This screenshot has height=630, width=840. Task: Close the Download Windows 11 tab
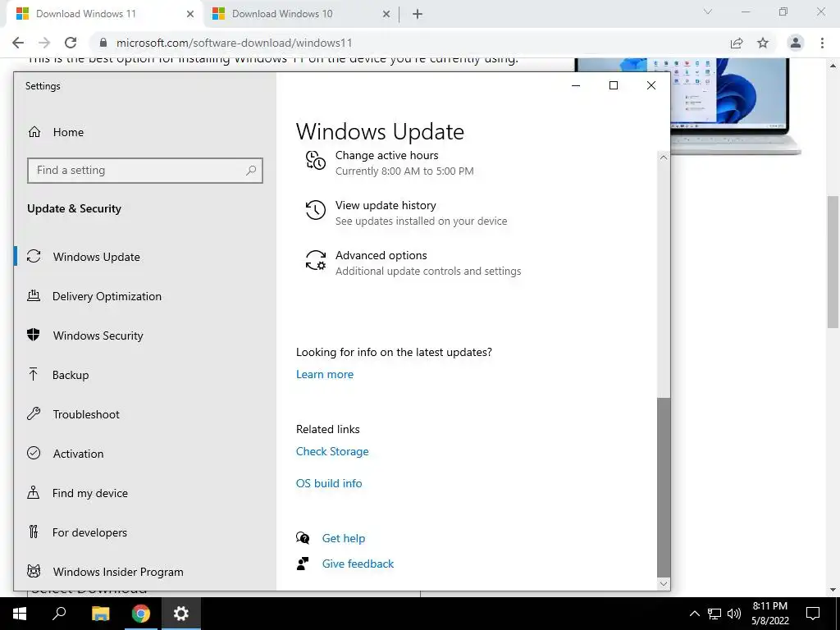pyautogui.click(x=190, y=15)
